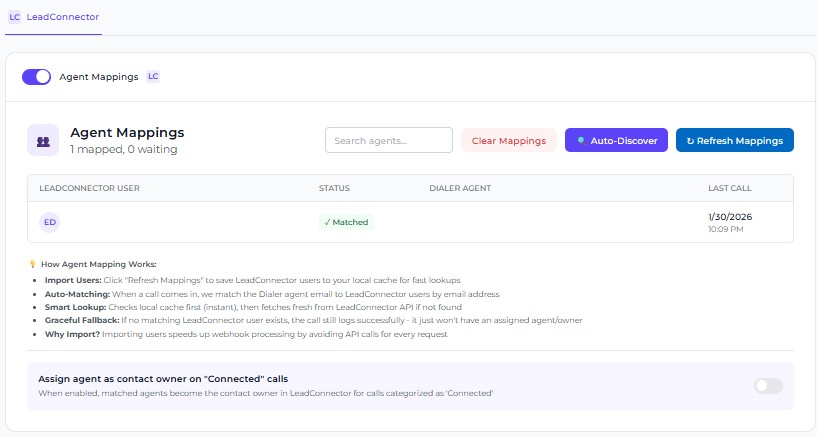Click the Auto-Discover button

tap(616, 141)
